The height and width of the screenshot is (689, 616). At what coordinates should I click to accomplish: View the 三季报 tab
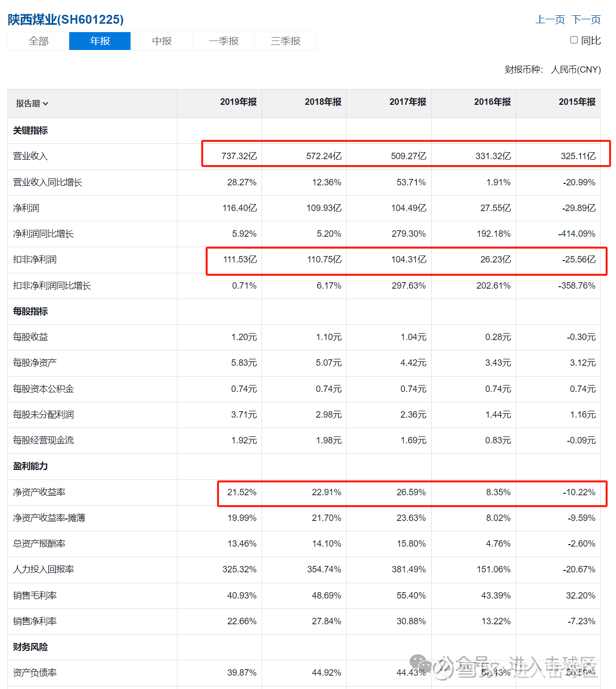(285, 41)
